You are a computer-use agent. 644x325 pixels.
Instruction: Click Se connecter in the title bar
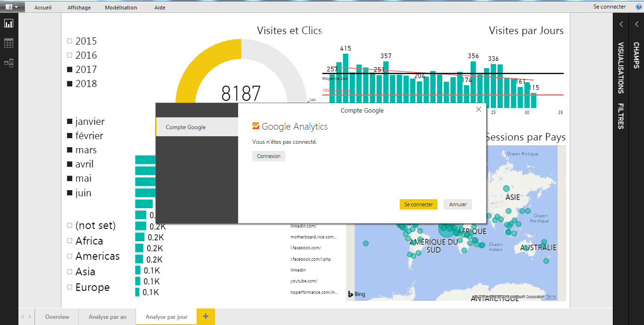(x=610, y=7)
